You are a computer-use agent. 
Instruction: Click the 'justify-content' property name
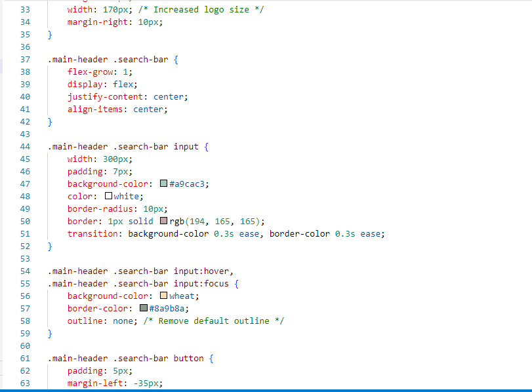tap(105, 97)
